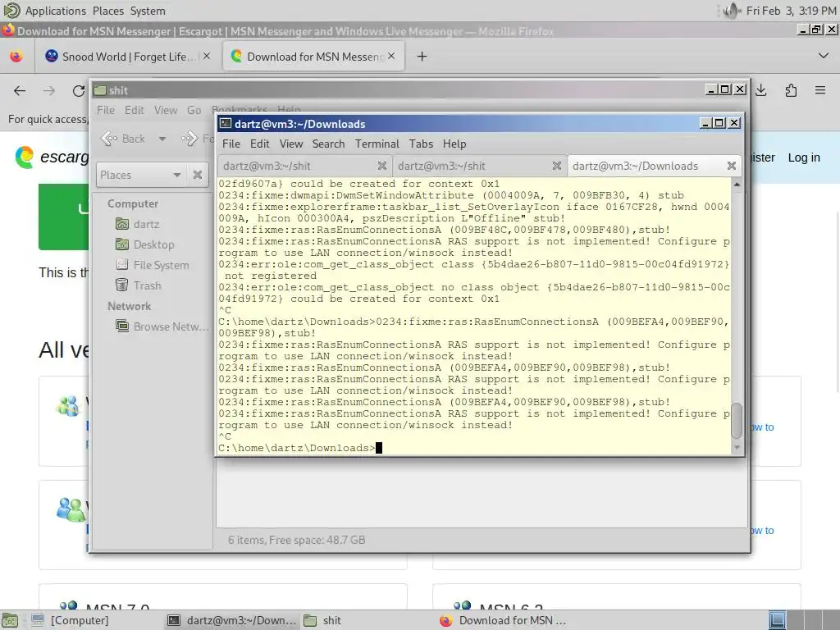Click the volume speaker icon in top panel

click(731, 11)
